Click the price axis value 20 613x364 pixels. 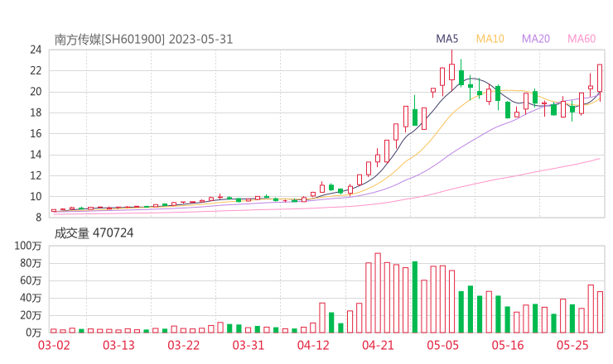point(36,92)
